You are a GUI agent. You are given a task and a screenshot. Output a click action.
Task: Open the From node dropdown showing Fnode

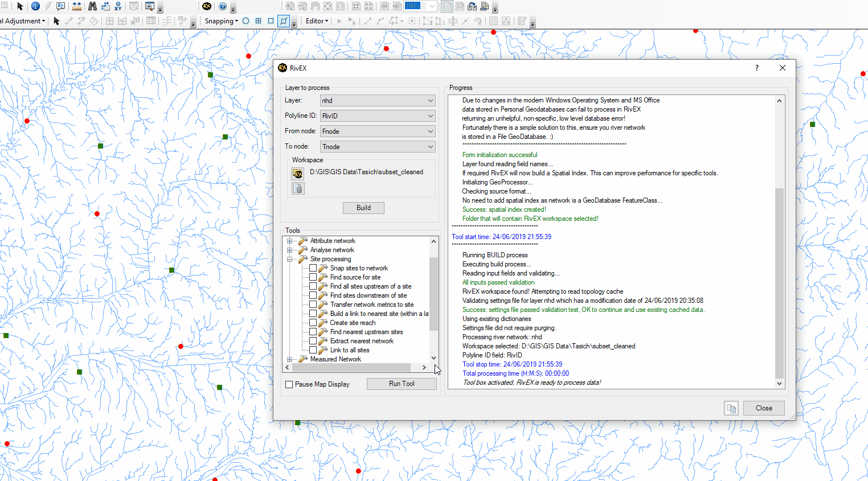378,131
